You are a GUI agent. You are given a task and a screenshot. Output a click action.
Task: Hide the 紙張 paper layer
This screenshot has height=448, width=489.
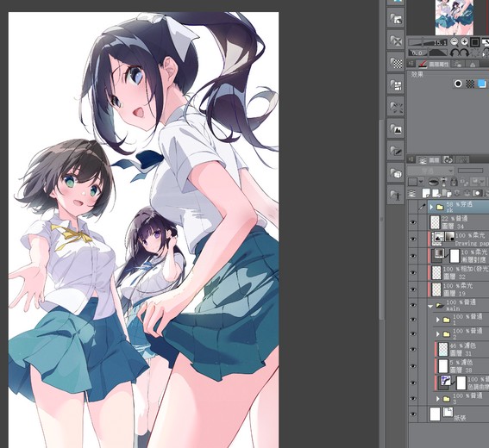pos(413,414)
